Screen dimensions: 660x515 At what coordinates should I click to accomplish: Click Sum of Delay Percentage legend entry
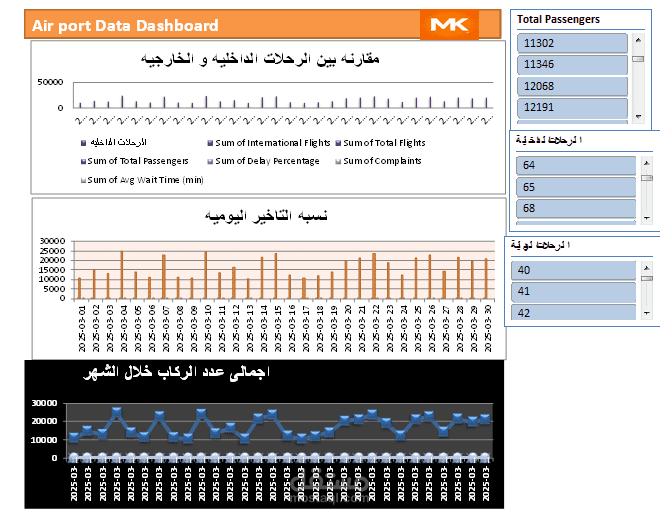pyautogui.click(x=263, y=161)
